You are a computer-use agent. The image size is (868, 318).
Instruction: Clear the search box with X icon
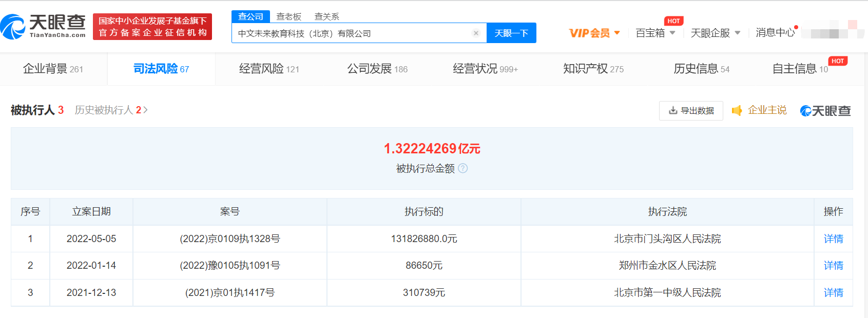click(476, 33)
